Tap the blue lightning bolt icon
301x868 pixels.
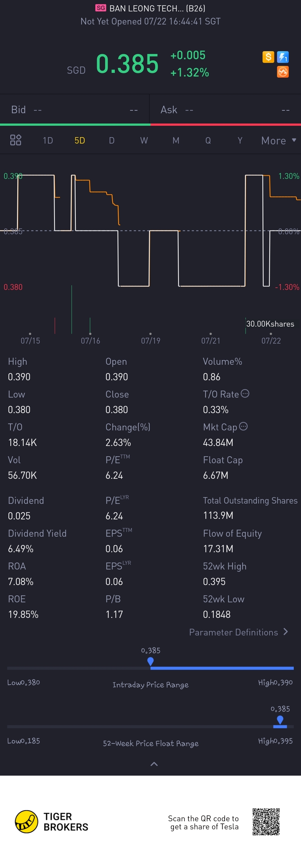(283, 57)
